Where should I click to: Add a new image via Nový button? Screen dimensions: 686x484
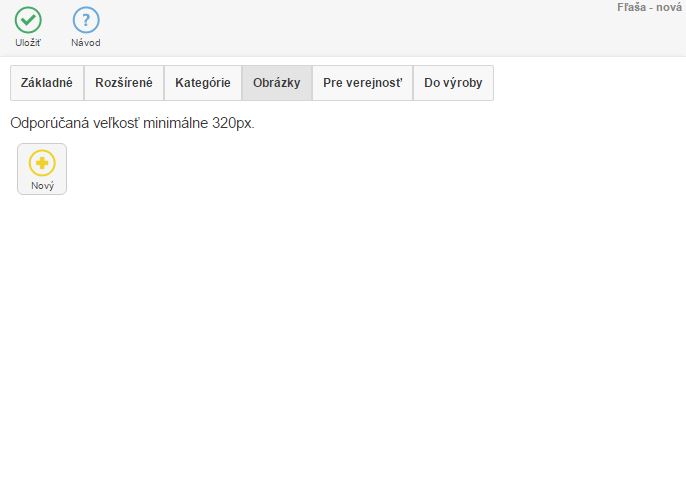(x=42, y=169)
